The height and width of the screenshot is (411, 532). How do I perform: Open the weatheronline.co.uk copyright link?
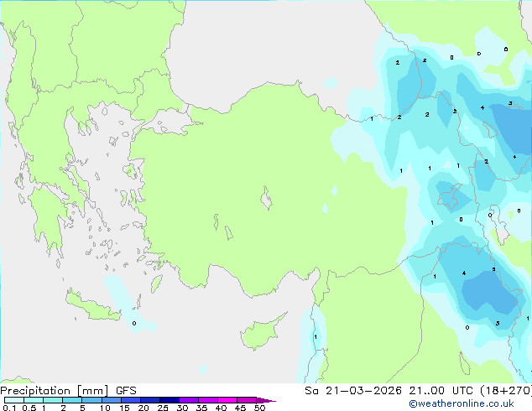click(461, 403)
